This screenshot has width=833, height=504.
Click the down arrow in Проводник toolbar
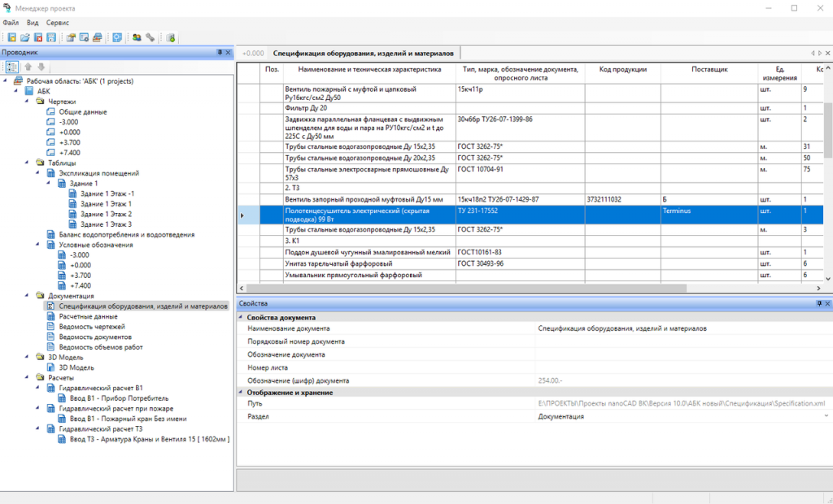41,67
